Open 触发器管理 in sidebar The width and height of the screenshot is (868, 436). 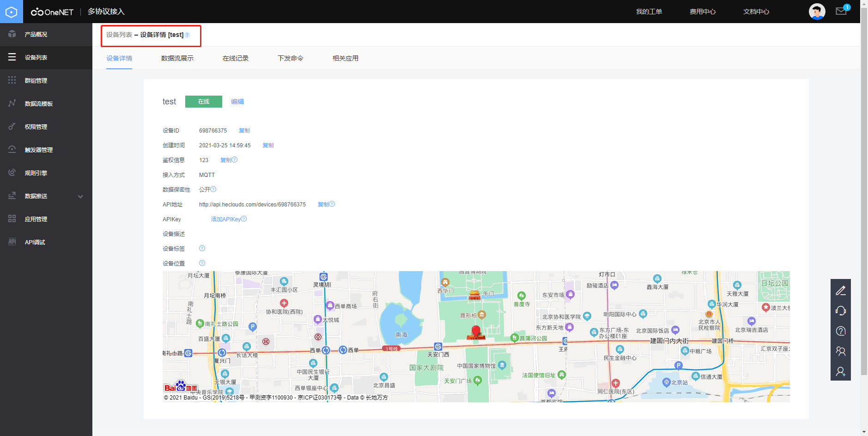pyautogui.click(x=39, y=150)
